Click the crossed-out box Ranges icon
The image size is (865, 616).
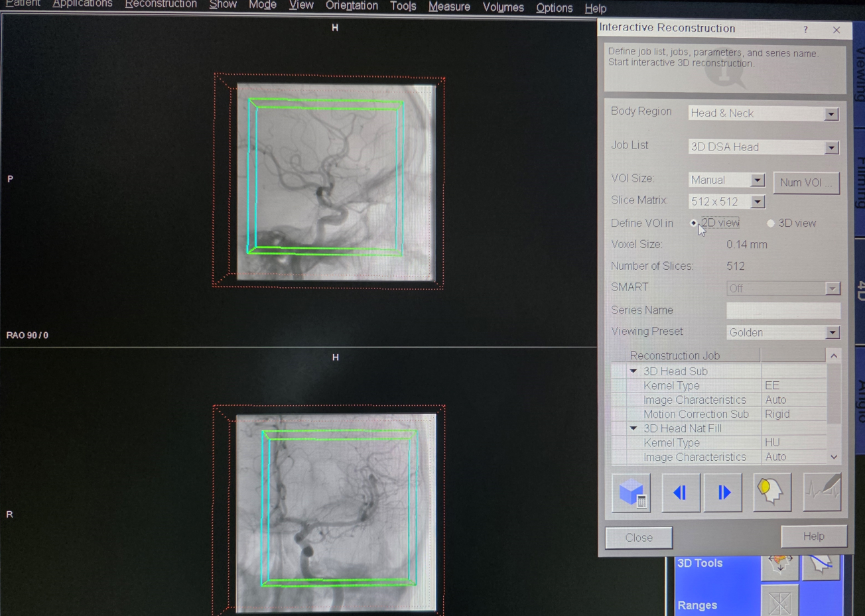(779, 601)
